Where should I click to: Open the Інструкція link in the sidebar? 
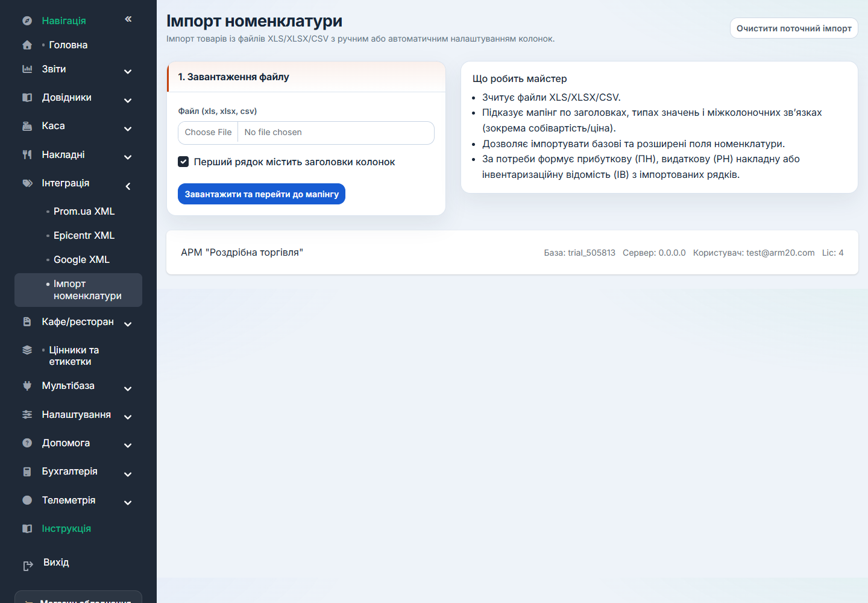66,528
